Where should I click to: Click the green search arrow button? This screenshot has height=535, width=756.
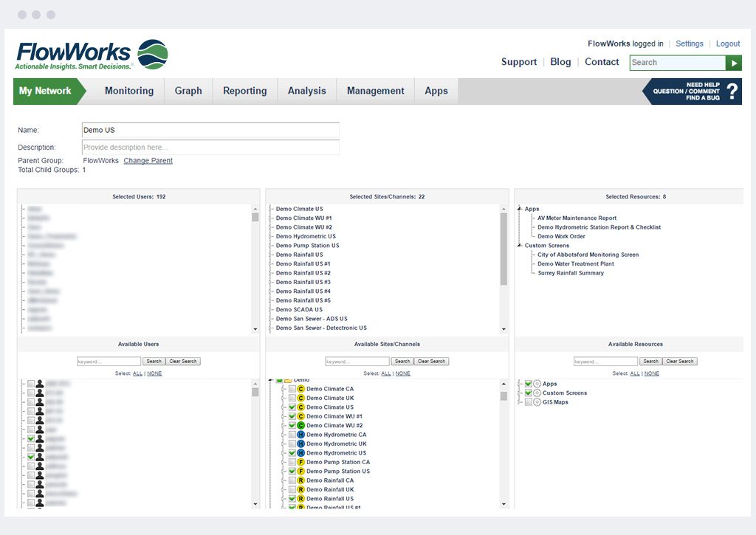pos(734,63)
